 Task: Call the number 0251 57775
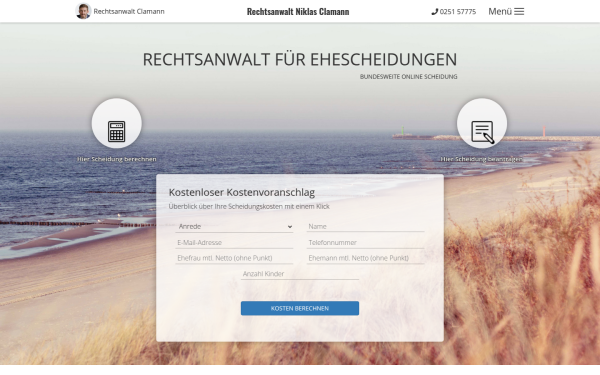coord(458,12)
